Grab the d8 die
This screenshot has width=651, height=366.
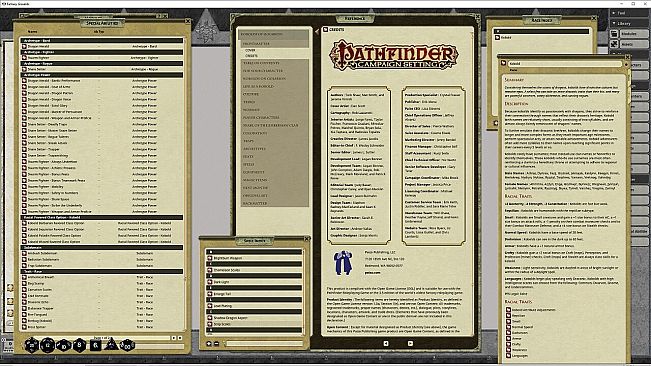79,345
